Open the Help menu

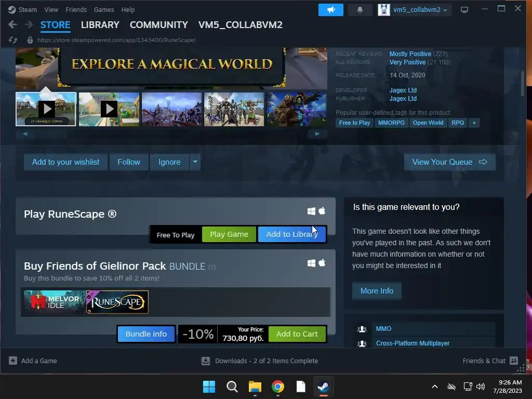(128, 9)
